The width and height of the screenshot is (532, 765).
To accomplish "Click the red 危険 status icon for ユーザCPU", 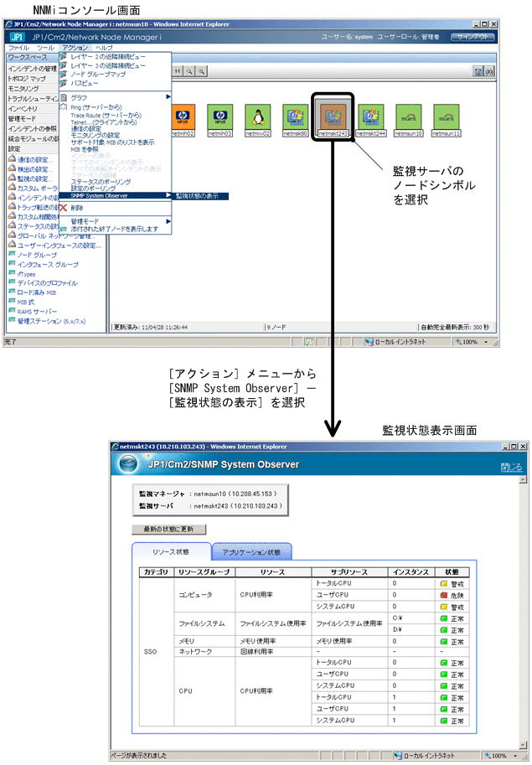I will tap(444, 595).
